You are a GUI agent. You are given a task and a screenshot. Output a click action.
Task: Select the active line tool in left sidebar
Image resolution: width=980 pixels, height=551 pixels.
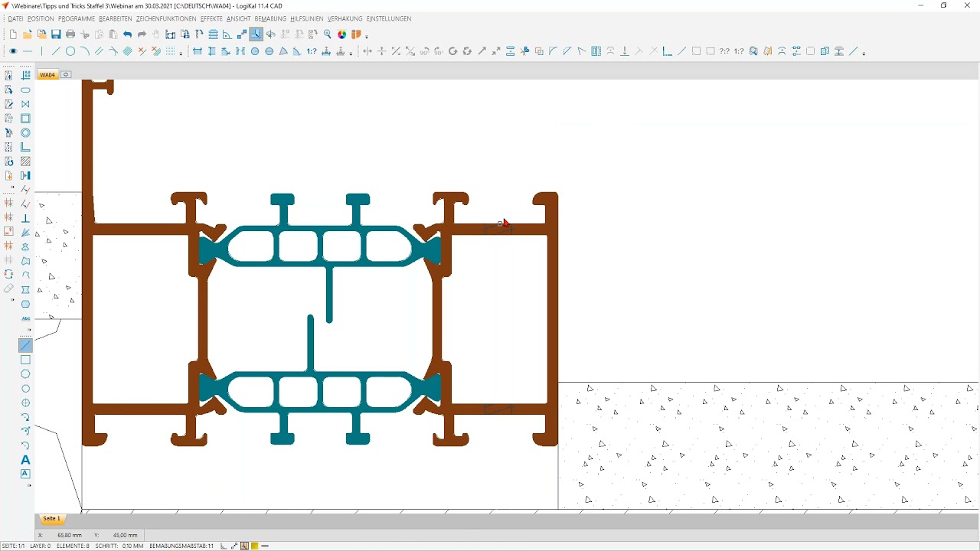25,346
